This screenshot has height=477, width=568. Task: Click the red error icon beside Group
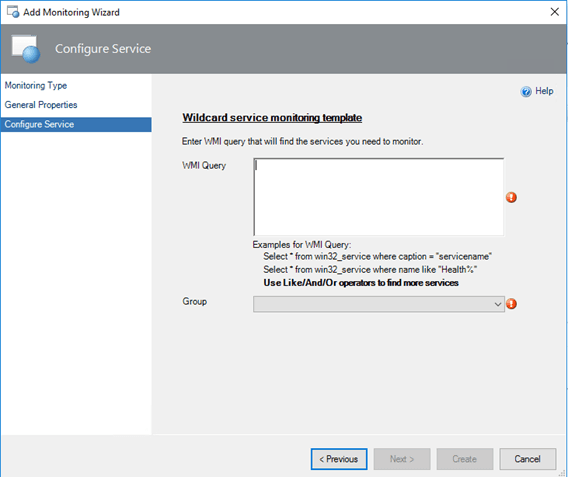coord(511,304)
